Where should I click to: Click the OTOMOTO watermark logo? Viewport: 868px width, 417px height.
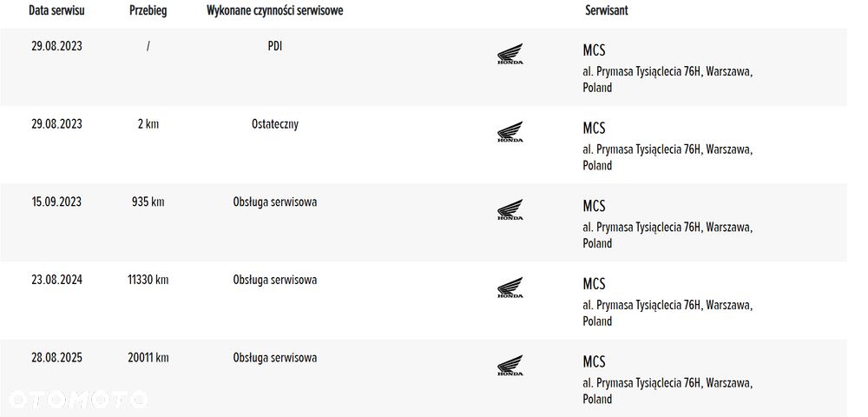[78, 400]
